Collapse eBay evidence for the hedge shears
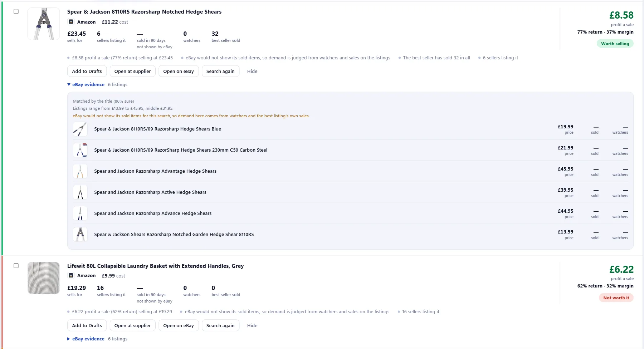The height and width of the screenshot is (349, 644). click(86, 85)
